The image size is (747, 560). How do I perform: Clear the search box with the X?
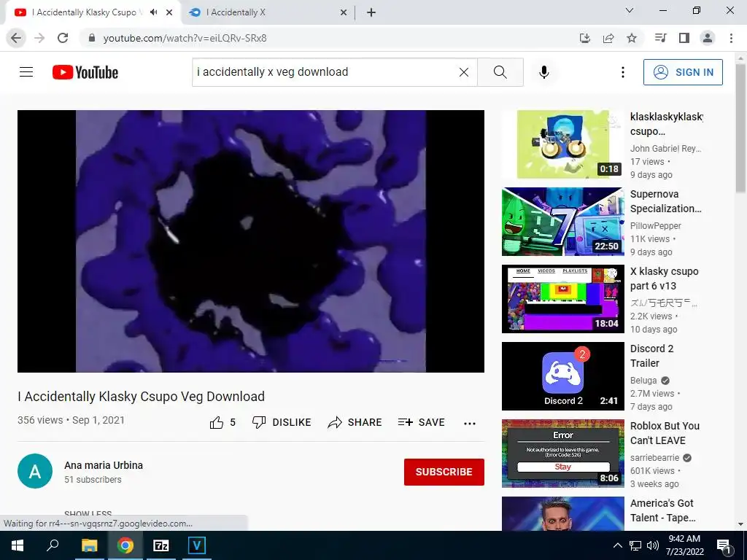click(x=463, y=72)
